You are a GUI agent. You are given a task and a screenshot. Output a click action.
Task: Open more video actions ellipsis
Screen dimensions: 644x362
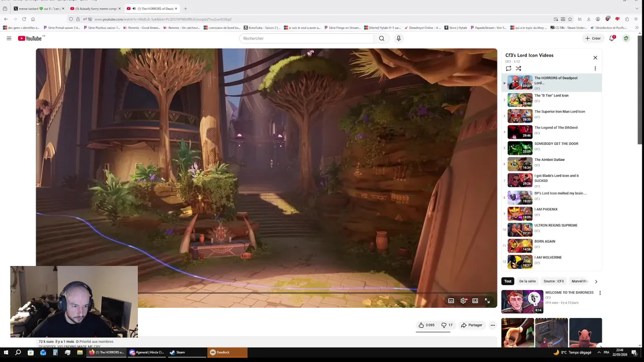point(493,325)
